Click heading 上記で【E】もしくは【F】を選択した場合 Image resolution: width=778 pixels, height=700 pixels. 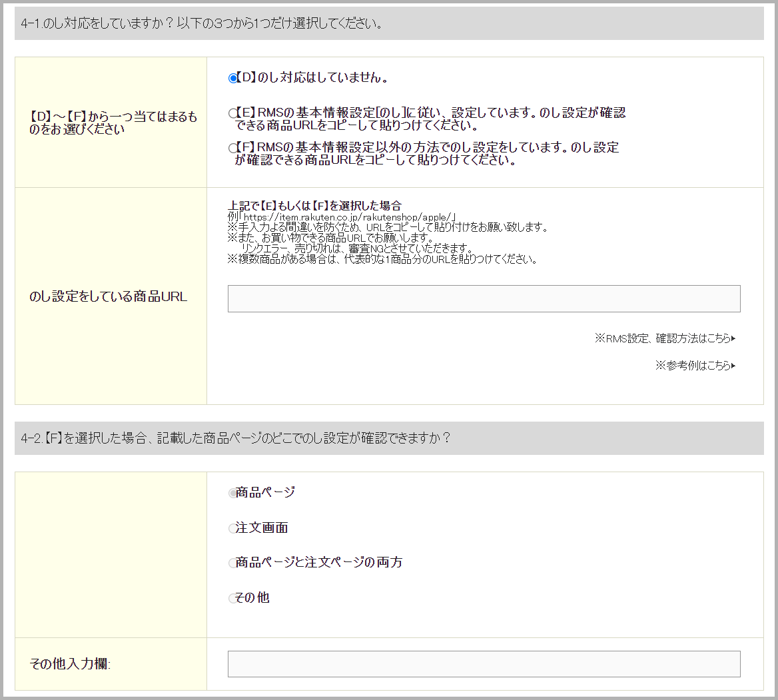coord(314,205)
